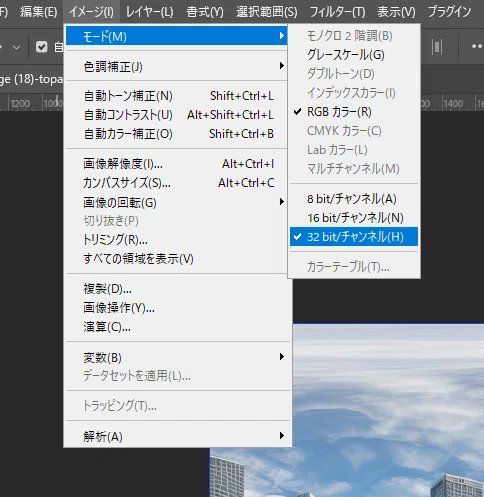Set depth to 8 bit/チャンネル(A)

point(354,199)
